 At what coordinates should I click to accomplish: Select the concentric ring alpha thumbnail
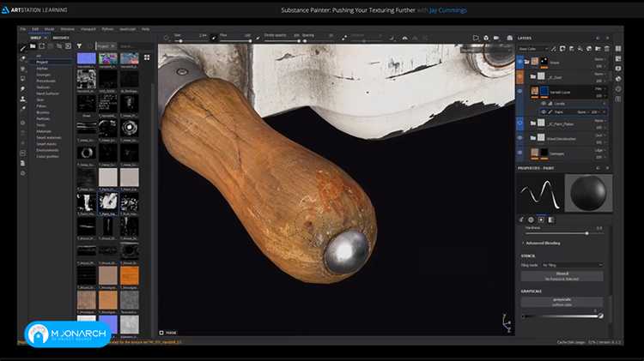(130, 128)
